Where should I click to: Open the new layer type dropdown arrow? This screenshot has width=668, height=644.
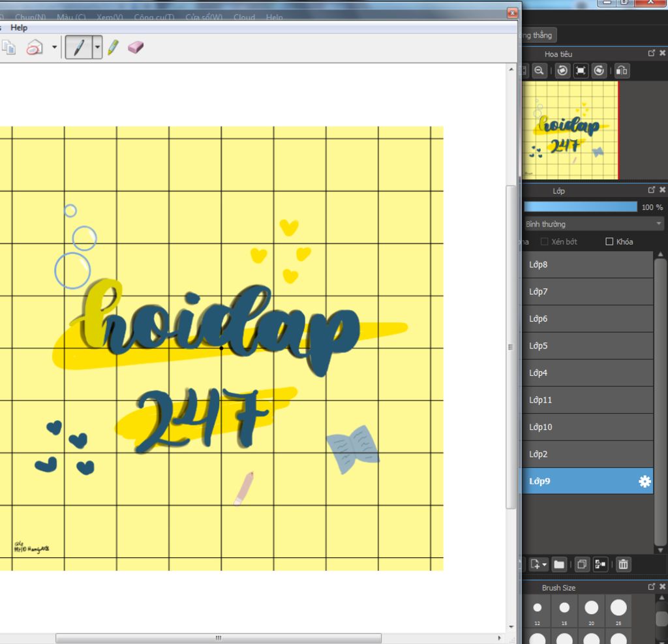[x=545, y=565]
